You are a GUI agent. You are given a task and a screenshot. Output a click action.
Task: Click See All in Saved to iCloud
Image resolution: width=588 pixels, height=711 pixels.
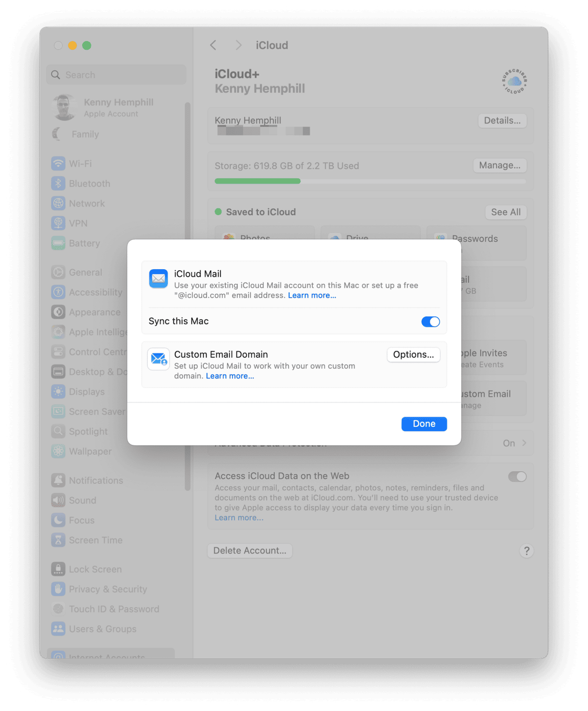click(506, 212)
